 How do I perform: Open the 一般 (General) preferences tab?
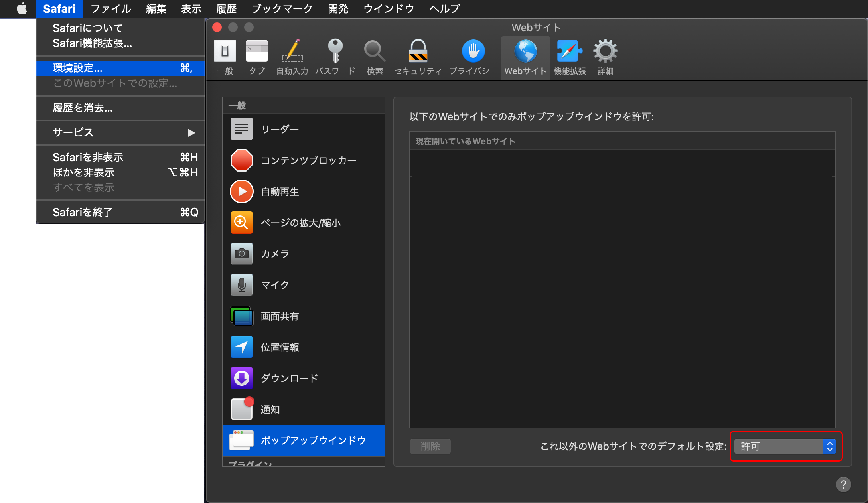tap(225, 57)
